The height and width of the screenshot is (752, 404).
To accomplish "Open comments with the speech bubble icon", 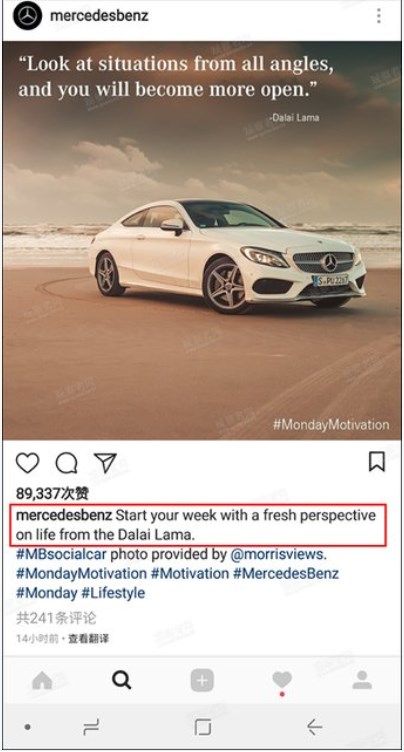I will tap(66, 463).
